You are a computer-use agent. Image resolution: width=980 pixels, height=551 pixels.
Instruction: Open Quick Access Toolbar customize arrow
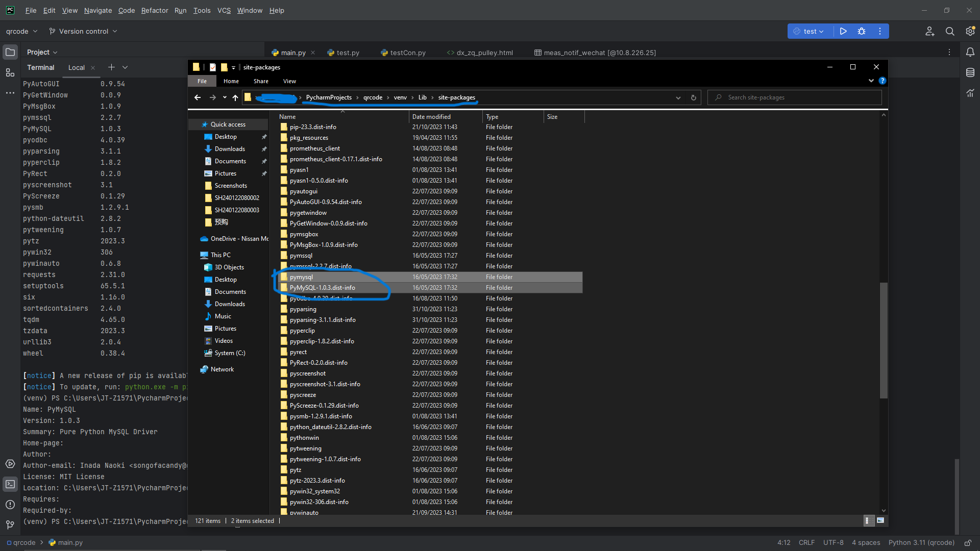pos(233,67)
